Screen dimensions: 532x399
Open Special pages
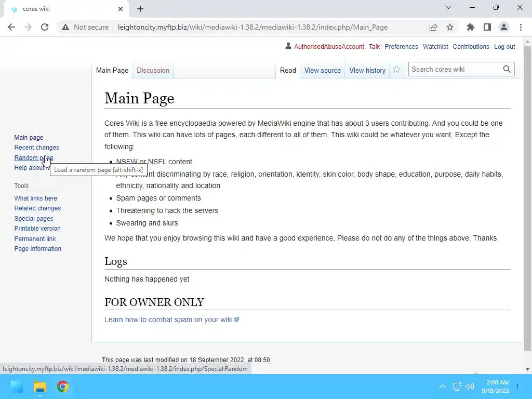(x=34, y=219)
